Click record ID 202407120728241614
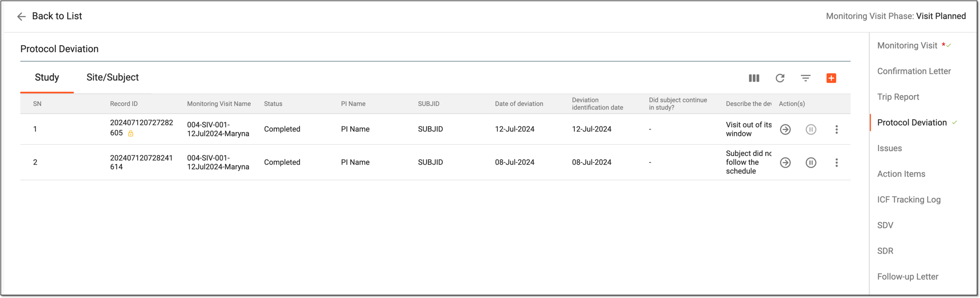The width and height of the screenshot is (980, 298). coord(142,162)
